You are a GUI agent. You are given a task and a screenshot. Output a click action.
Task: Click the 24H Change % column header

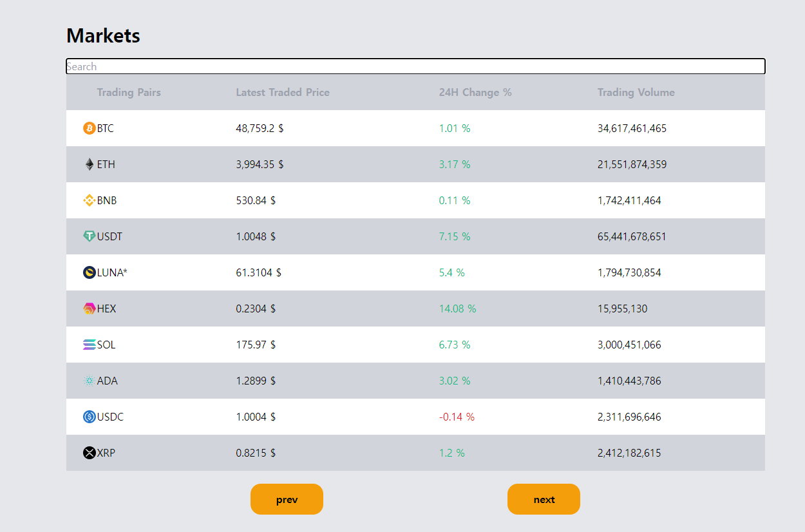(x=475, y=92)
